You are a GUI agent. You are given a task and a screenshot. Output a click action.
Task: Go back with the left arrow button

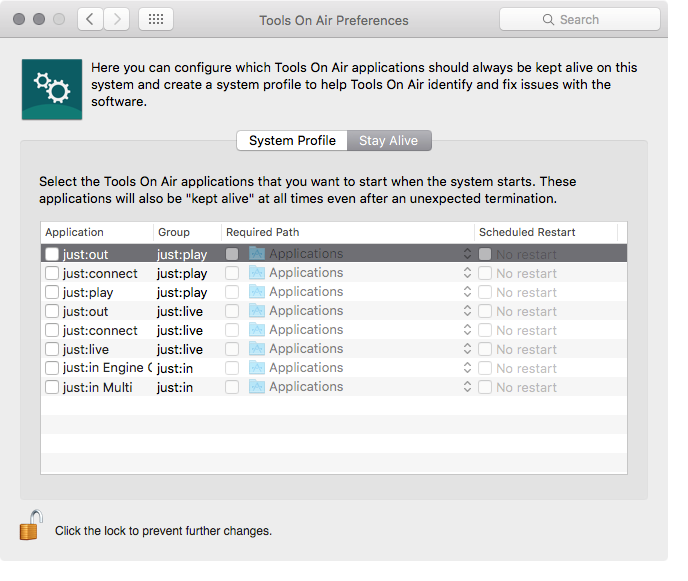click(x=90, y=19)
